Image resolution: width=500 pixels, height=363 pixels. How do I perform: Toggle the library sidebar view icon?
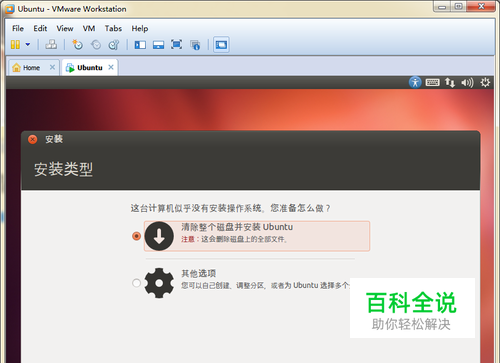pos(140,45)
